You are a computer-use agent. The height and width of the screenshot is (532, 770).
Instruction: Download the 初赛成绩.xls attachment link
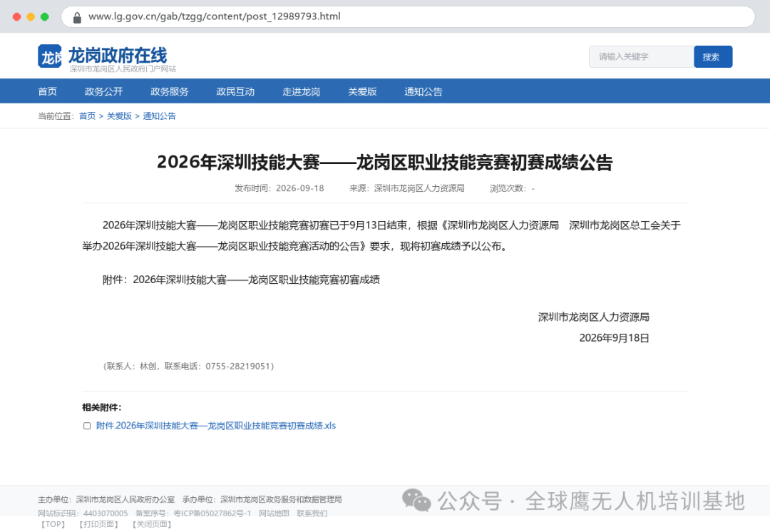tap(216, 426)
